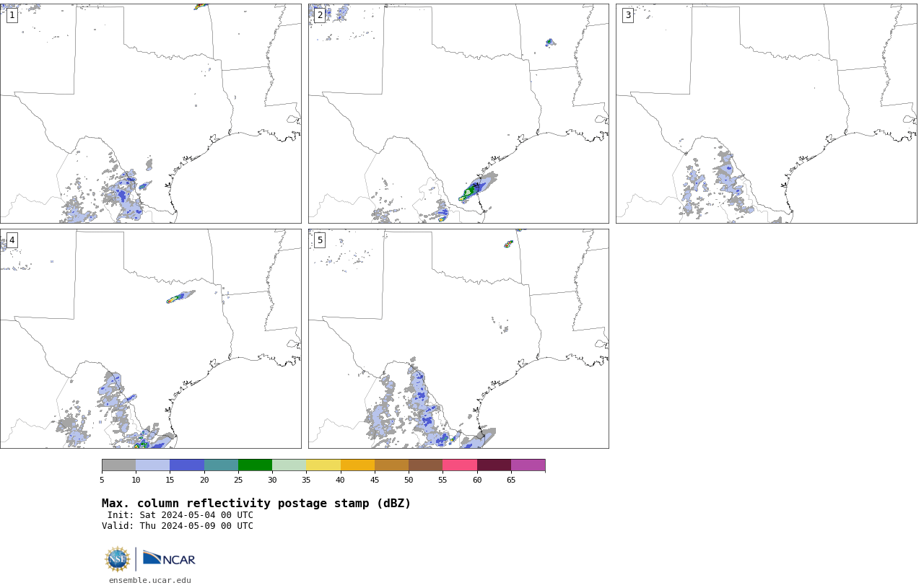Screen dimensions: 924x588
Task: Open ensemble member 2 reflectivity map
Action: [458, 113]
